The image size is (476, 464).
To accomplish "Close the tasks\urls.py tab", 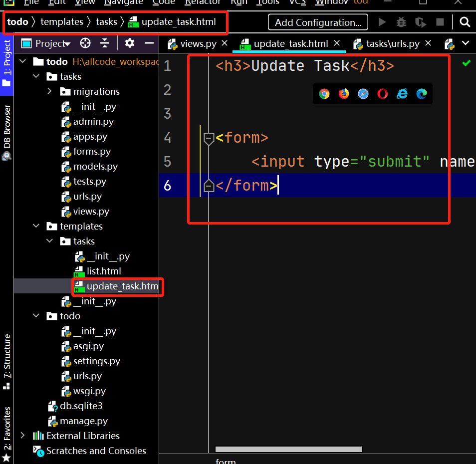I will [x=428, y=43].
